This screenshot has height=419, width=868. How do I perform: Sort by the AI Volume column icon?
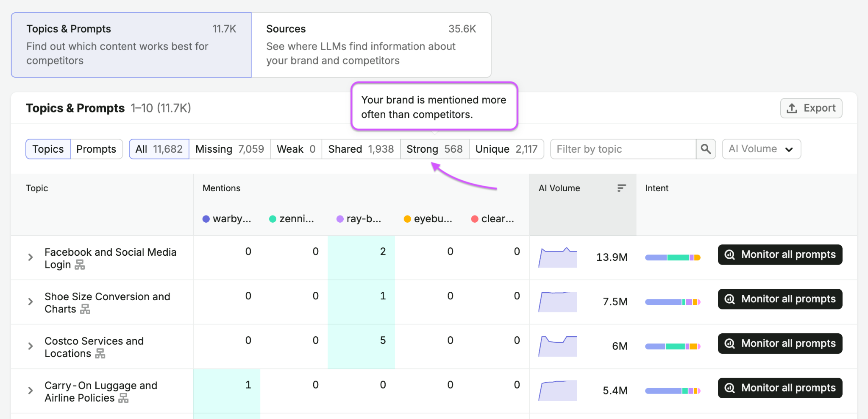point(621,188)
